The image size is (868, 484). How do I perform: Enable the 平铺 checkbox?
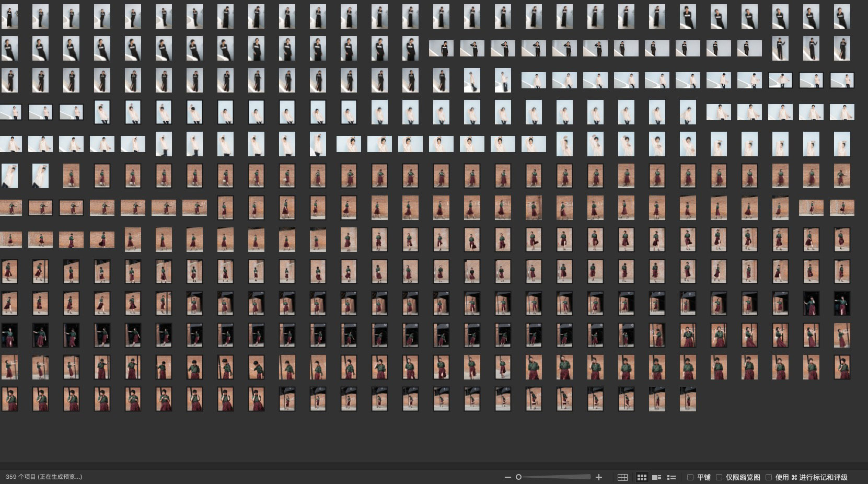[x=690, y=477]
